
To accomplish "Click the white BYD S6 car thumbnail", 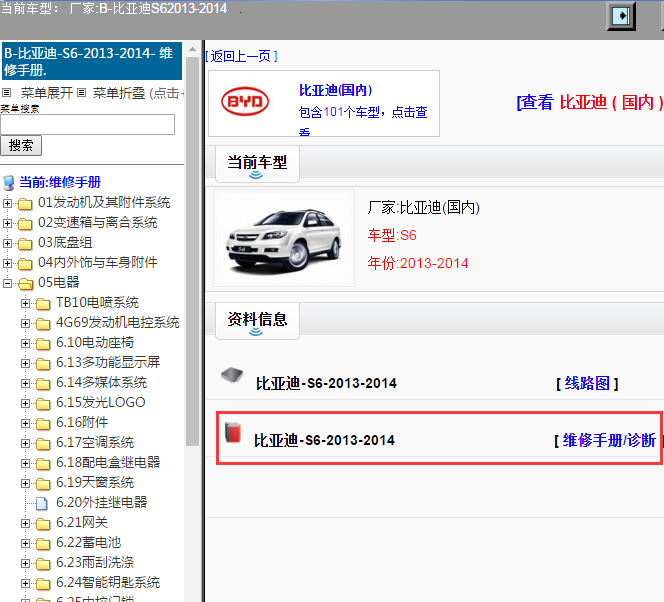I will [284, 238].
